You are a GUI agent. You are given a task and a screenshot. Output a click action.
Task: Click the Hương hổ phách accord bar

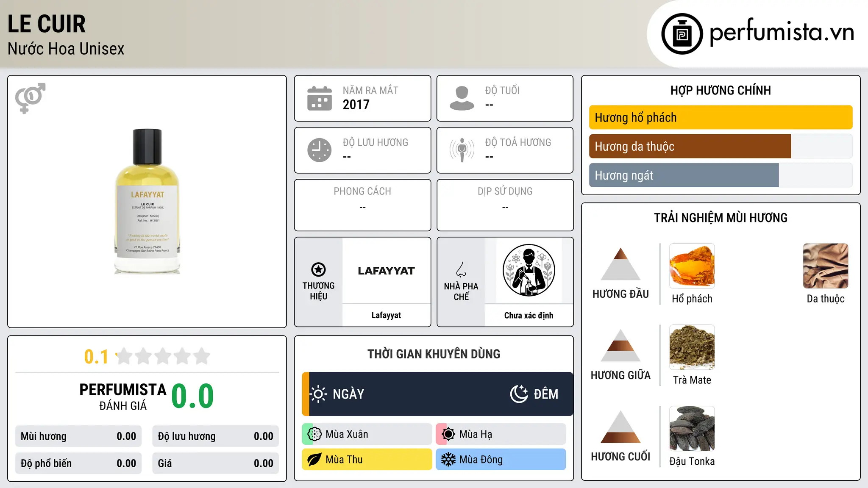point(721,117)
